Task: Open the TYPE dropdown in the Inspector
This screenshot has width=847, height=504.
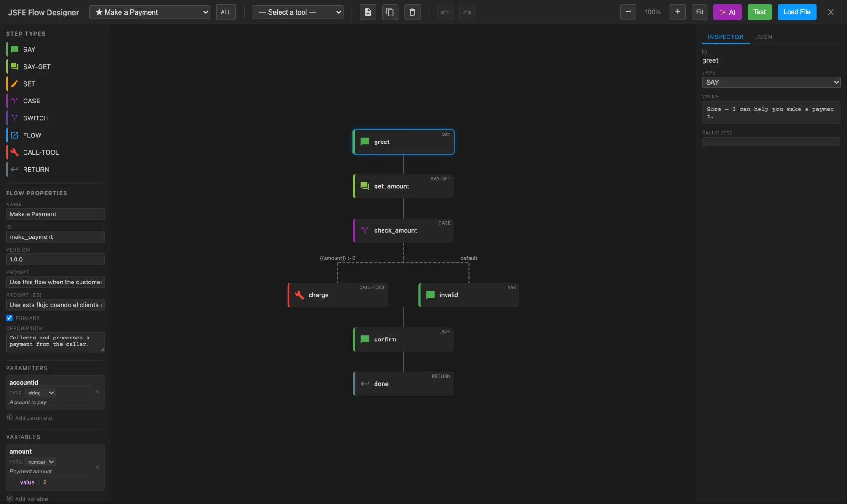Action: 771,82
